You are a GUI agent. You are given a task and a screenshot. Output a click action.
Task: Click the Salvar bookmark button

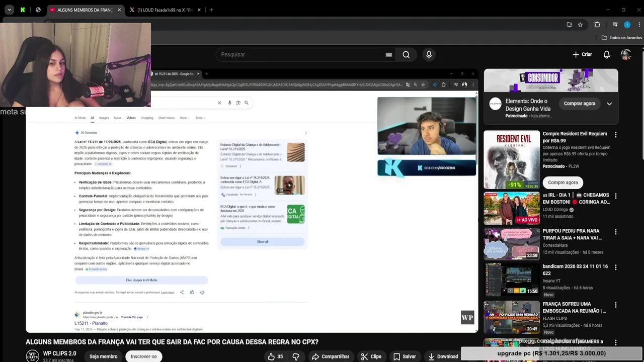(405, 356)
